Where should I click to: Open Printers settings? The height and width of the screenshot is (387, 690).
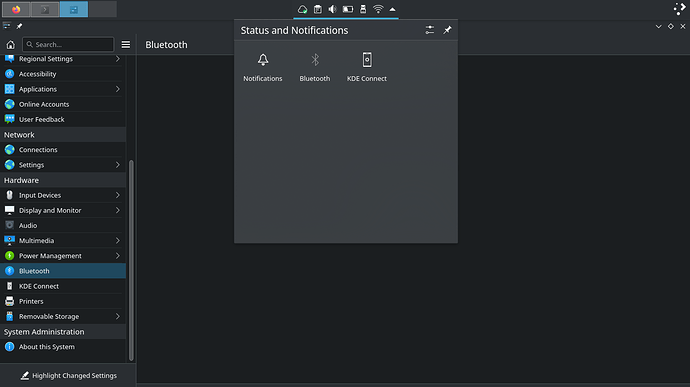point(63,301)
